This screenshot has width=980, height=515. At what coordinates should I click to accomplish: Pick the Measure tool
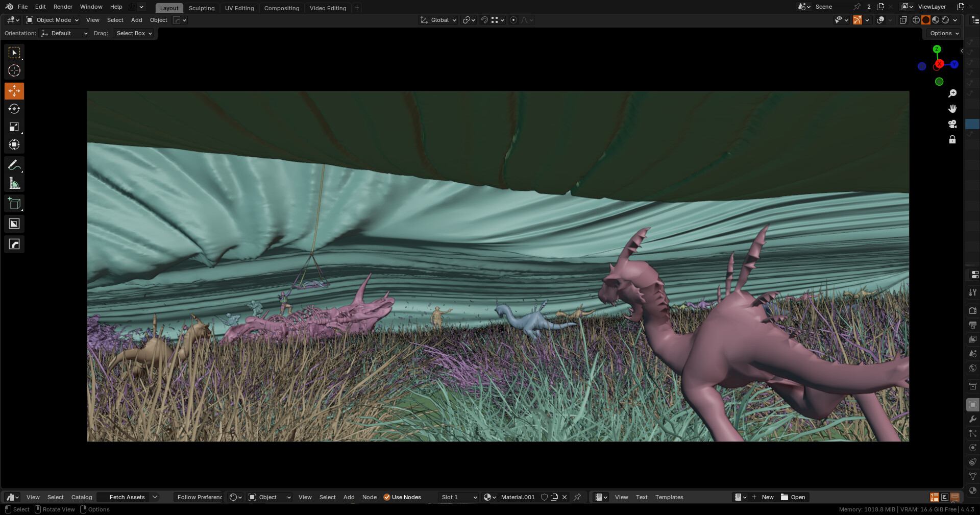tap(14, 183)
